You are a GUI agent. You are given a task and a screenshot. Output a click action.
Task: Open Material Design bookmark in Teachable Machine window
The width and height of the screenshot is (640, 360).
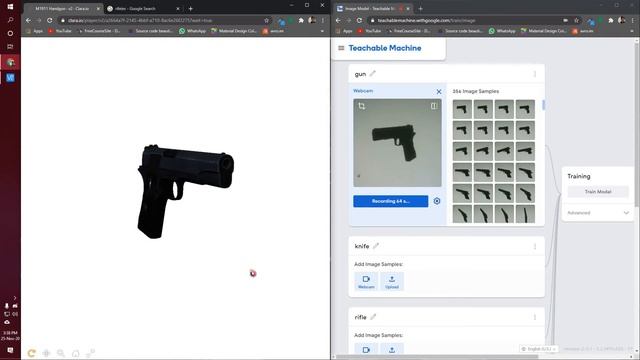click(x=543, y=31)
